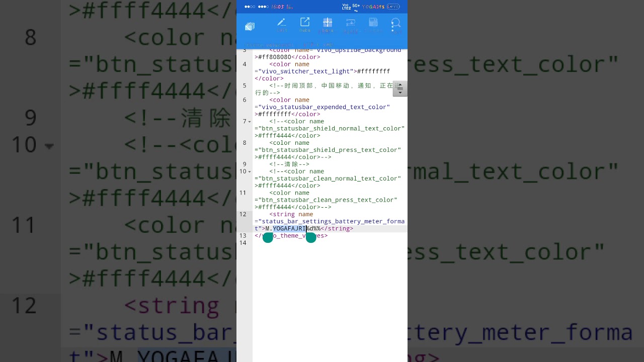The image size is (644, 362).
Task: Tap the right teal selection handle
Action: [x=311, y=237]
